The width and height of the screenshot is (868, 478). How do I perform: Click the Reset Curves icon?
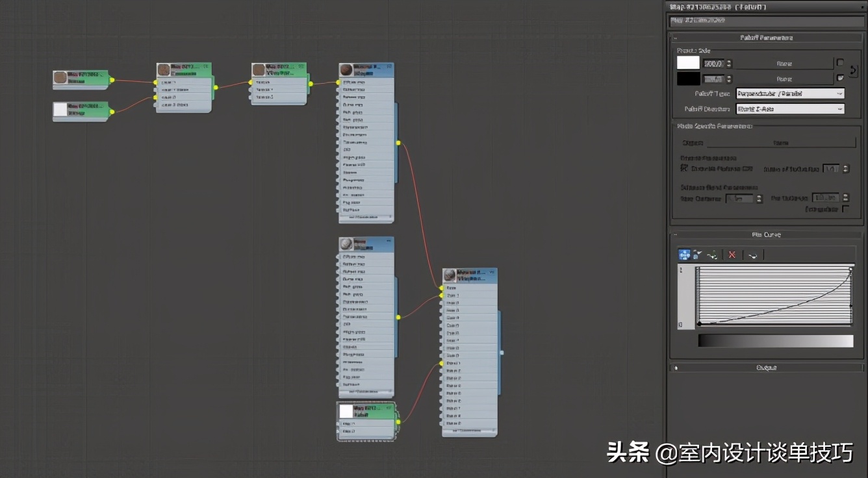point(752,255)
